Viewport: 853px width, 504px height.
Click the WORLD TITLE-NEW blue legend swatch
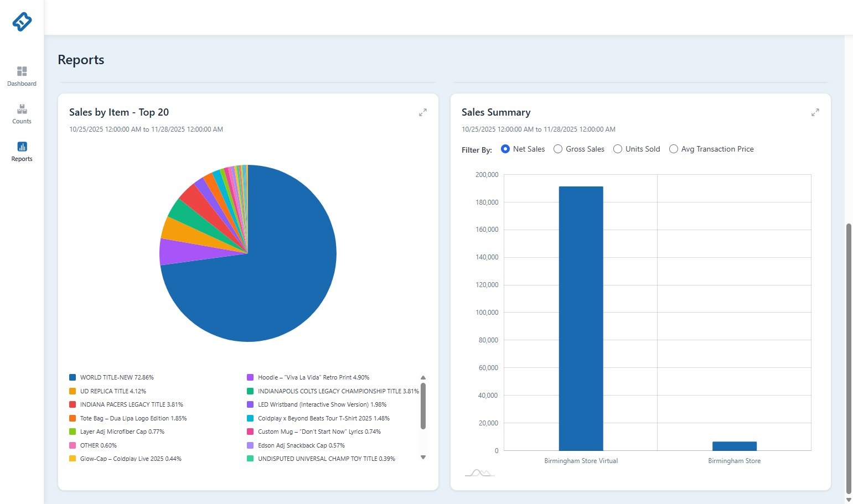tap(73, 377)
